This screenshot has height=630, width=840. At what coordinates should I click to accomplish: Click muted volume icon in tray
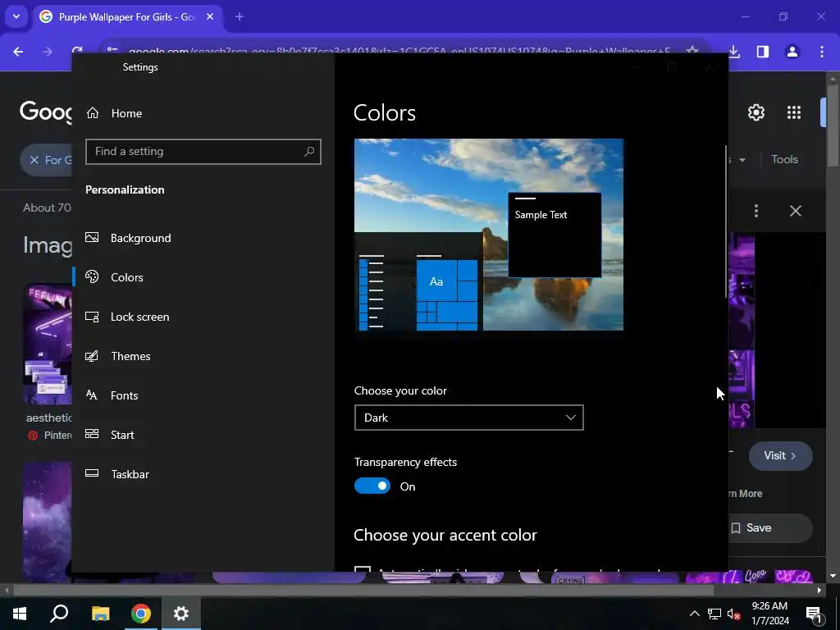(x=734, y=614)
